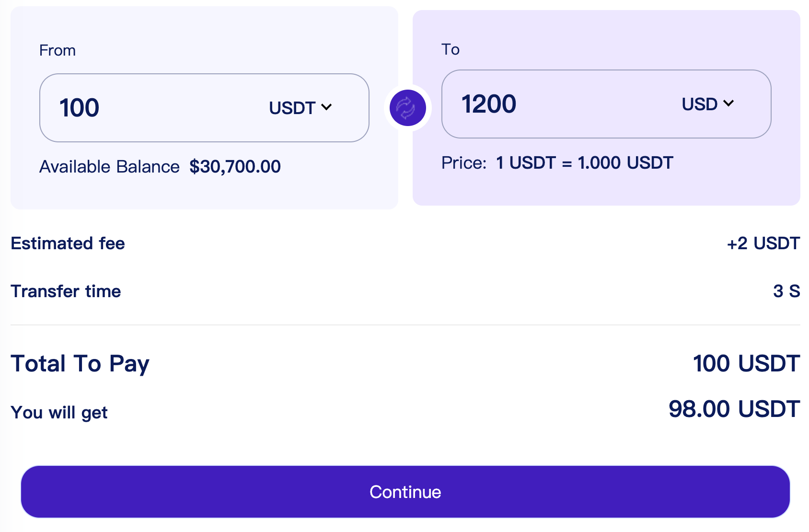Viewport: 809px width, 532px height.
Task: Click the Estimated fee label
Action: (68, 243)
